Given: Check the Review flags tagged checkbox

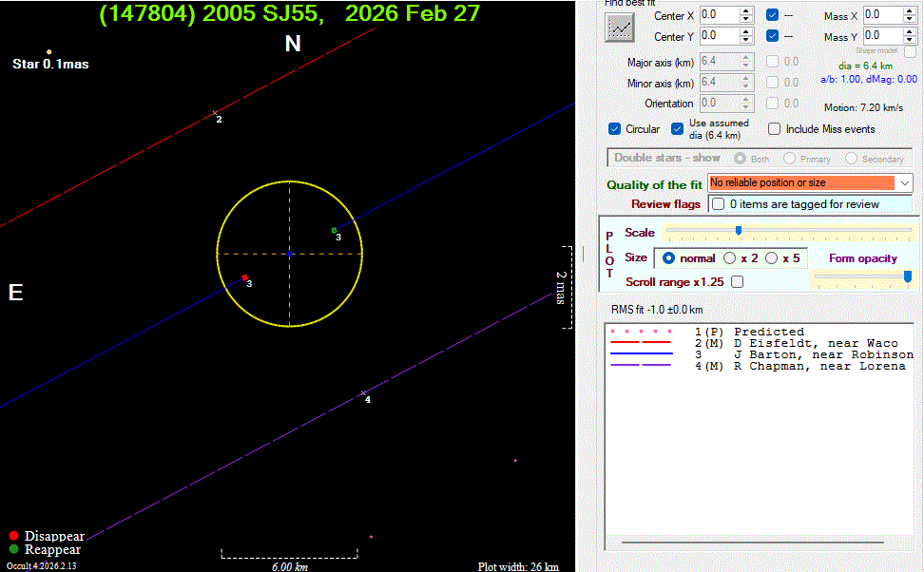Looking at the screenshot, I should (x=719, y=204).
